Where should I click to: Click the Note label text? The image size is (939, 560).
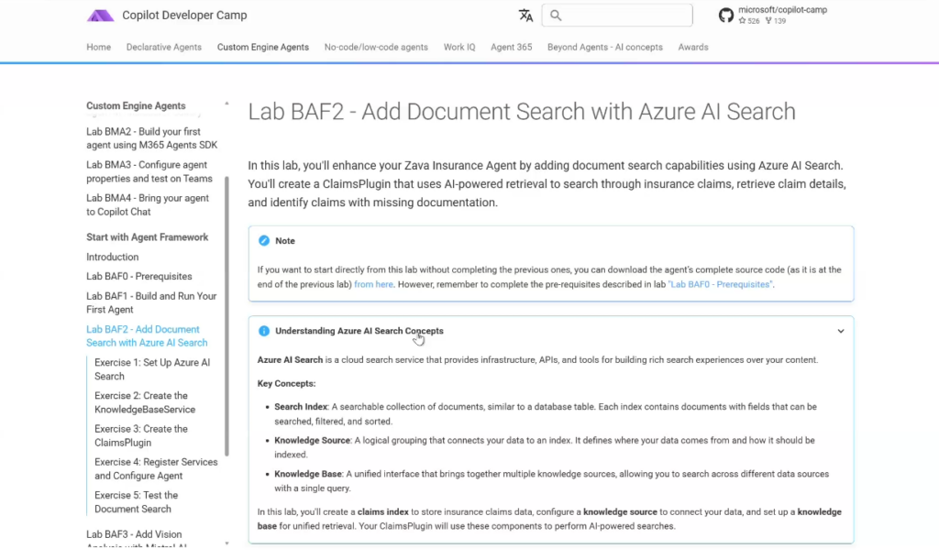[x=285, y=241]
